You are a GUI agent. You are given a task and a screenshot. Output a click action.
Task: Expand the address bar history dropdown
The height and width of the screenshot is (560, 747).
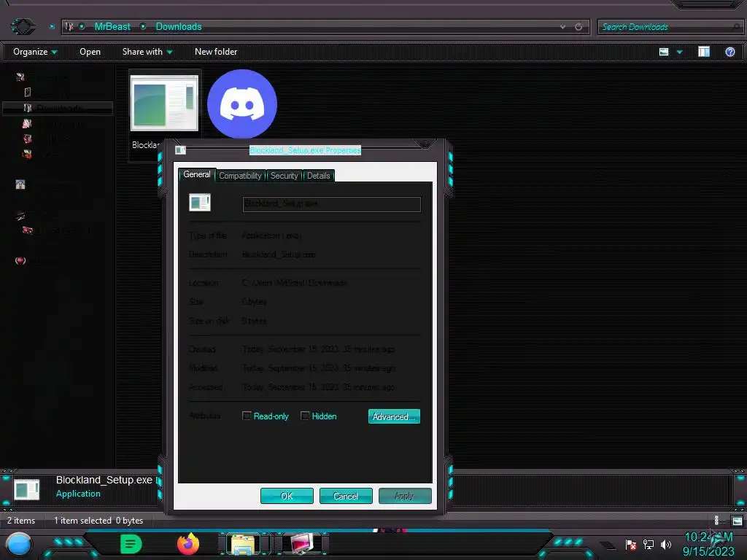(562, 27)
